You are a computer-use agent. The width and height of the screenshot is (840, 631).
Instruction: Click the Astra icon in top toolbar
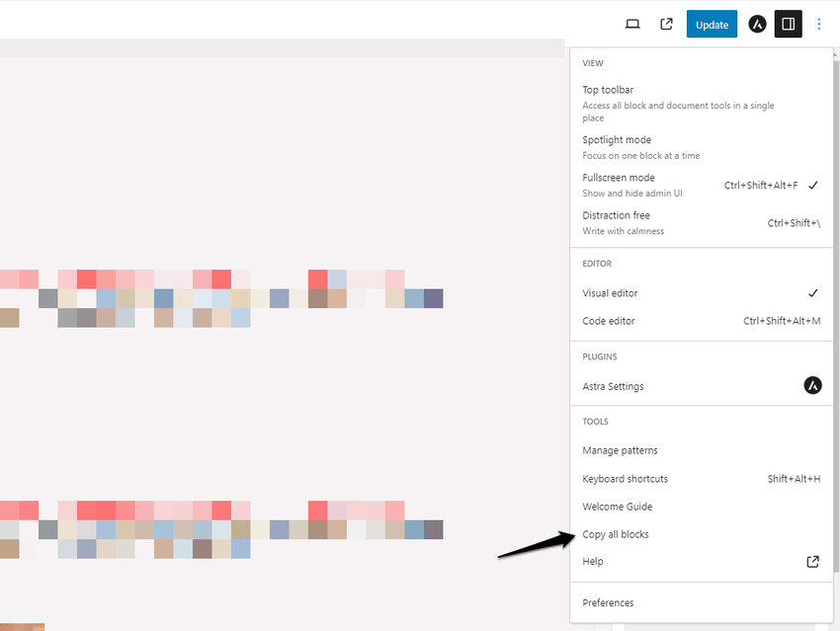coord(757,25)
